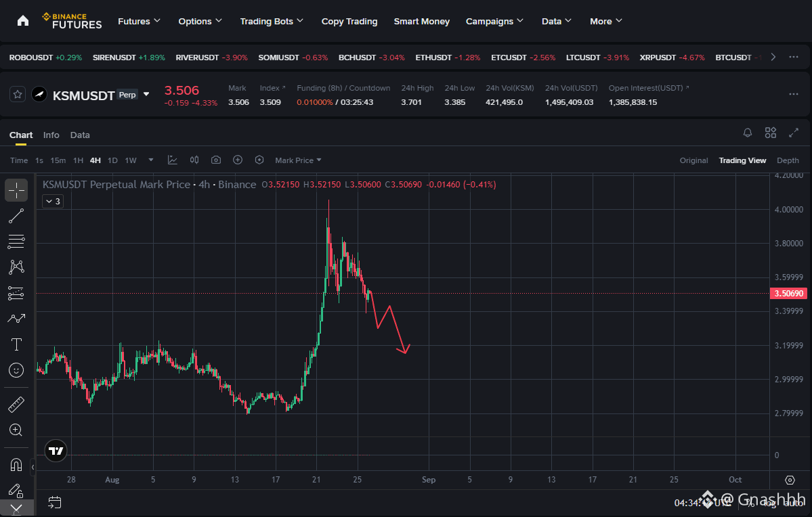Open the Data nav dropdown
Screen dimensions: 812x517
point(556,21)
